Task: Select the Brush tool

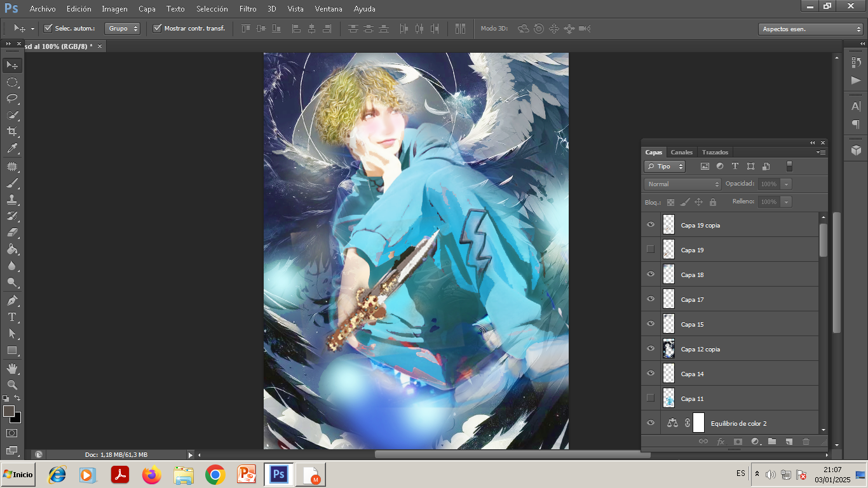Action: coord(12,183)
